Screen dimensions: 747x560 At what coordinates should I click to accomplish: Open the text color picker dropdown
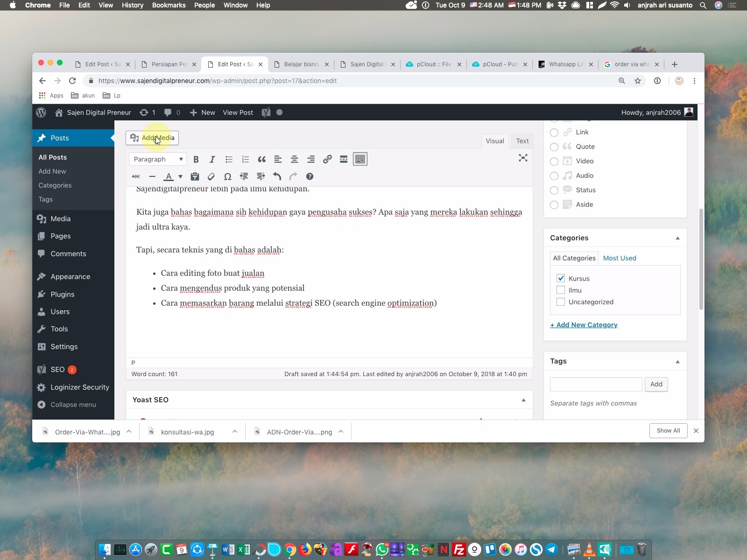click(180, 176)
